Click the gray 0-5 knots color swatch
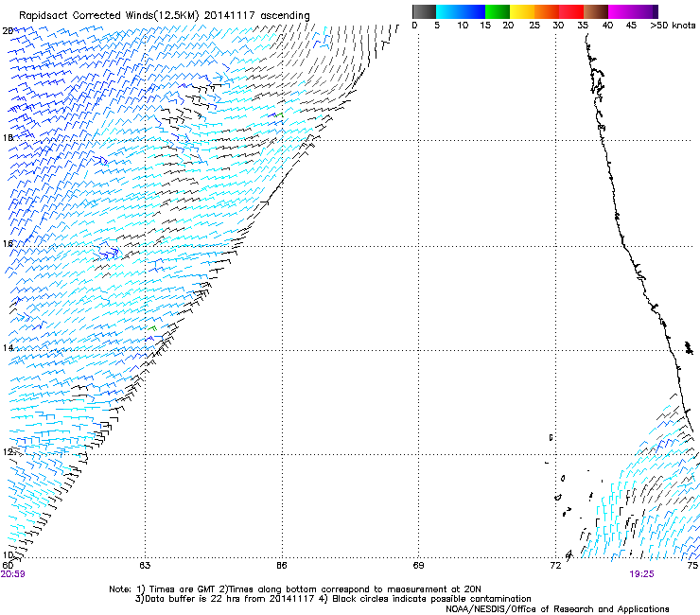The height and width of the screenshot is (615, 700). (x=424, y=11)
